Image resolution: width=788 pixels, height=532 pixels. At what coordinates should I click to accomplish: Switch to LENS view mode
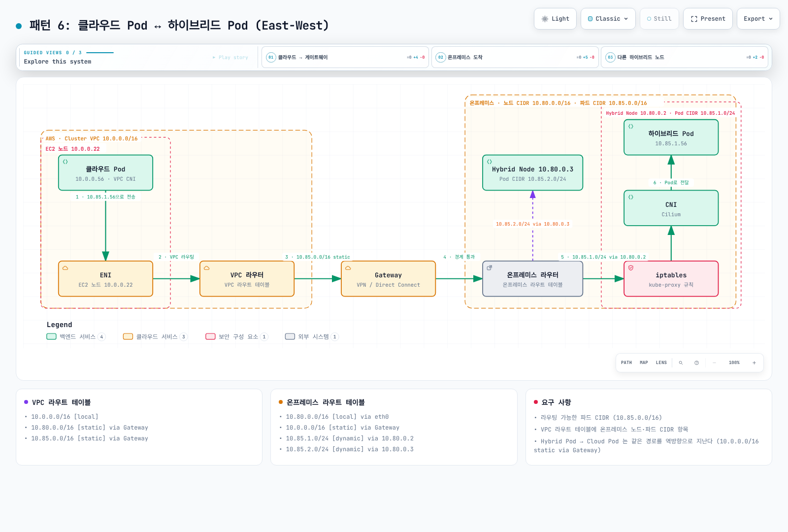point(661,363)
